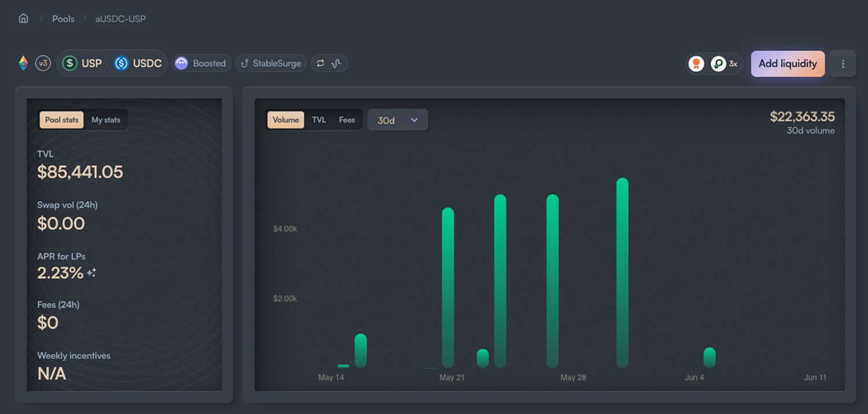Click the sparkle icon beside APR
The image size is (868, 414).
coord(91,273)
